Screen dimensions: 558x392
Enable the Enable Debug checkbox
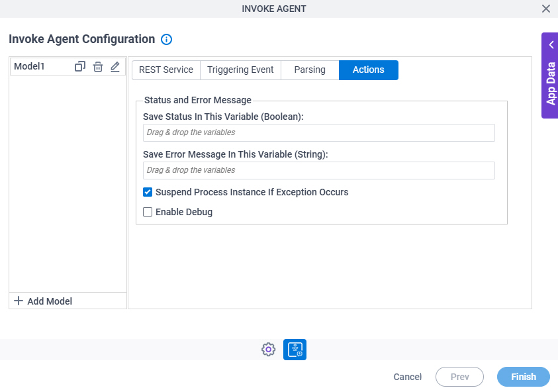click(148, 212)
